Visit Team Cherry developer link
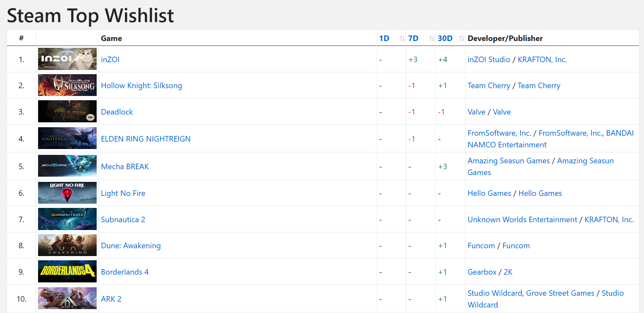The image size is (644, 313). (489, 86)
